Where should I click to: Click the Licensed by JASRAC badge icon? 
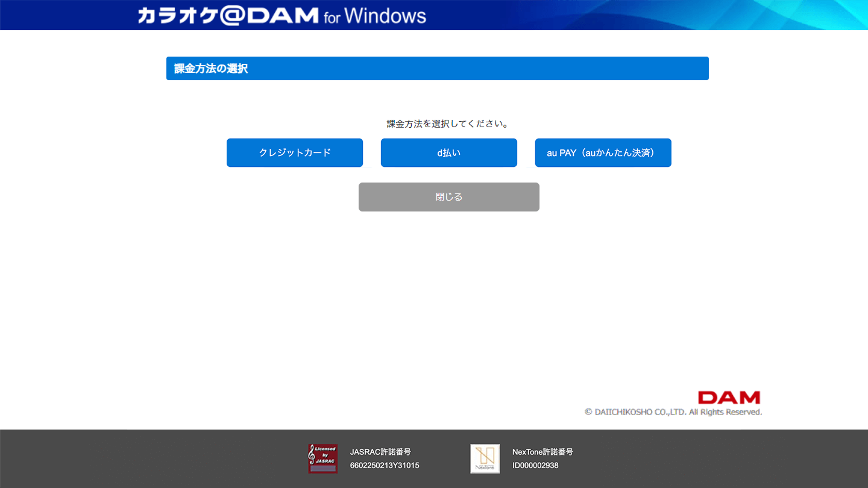tap(322, 458)
